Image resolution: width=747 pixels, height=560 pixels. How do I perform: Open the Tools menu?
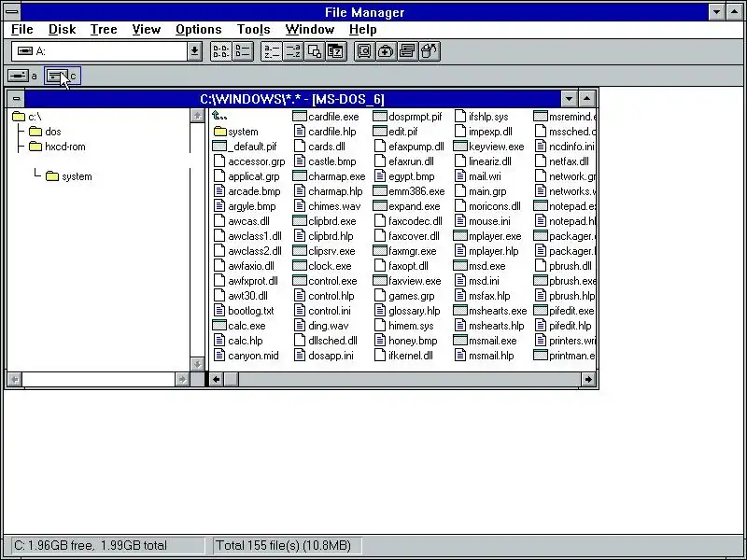(x=253, y=29)
